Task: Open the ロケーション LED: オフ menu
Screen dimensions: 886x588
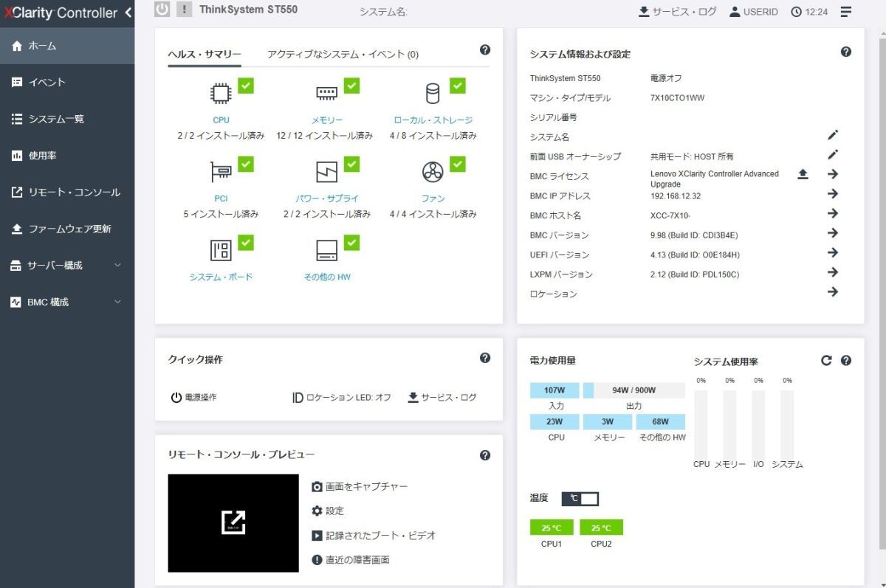Action: (x=342, y=397)
